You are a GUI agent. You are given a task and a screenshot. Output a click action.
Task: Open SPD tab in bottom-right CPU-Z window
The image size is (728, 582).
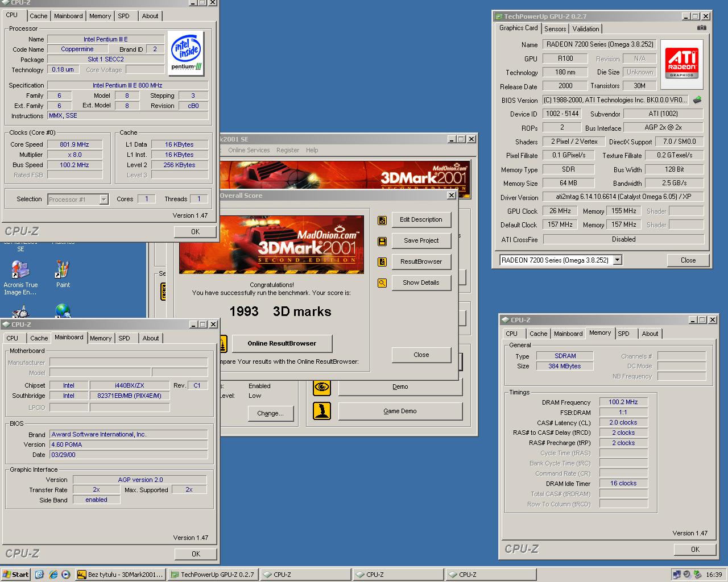pyautogui.click(x=623, y=334)
